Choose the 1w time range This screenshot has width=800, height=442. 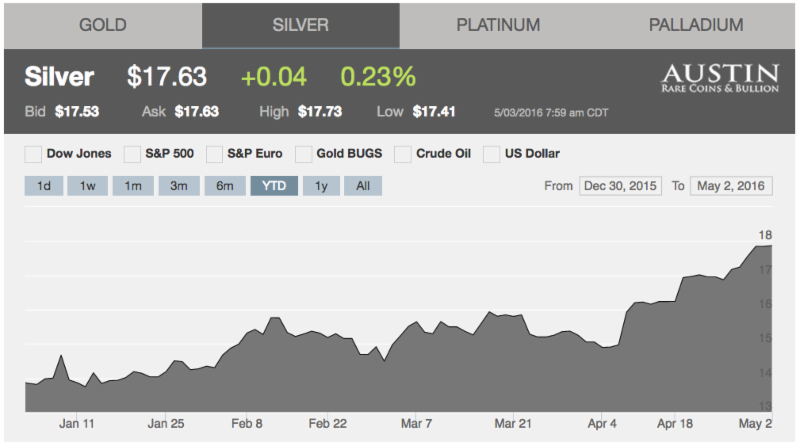[88, 186]
